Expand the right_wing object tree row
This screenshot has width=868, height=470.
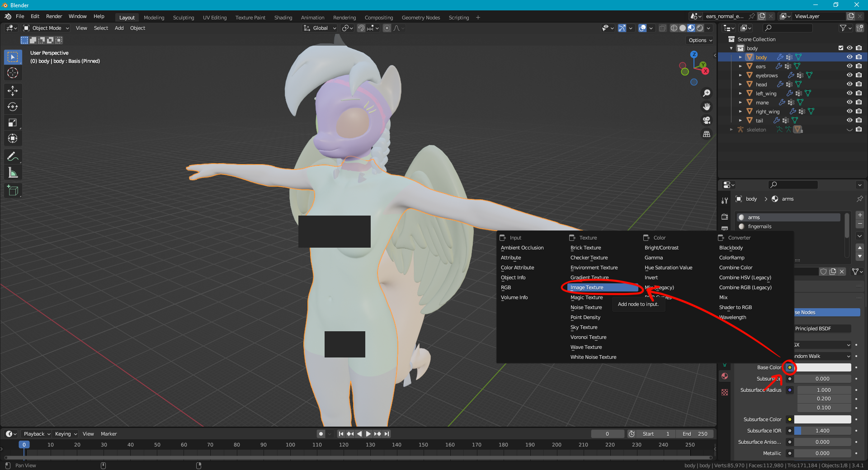pyautogui.click(x=740, y=112)
